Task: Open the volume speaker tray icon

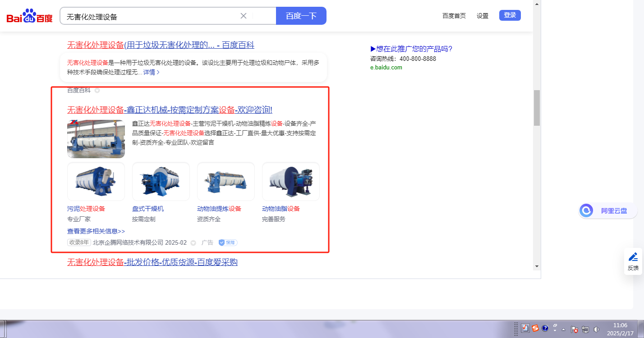Action: coord(597,329)
